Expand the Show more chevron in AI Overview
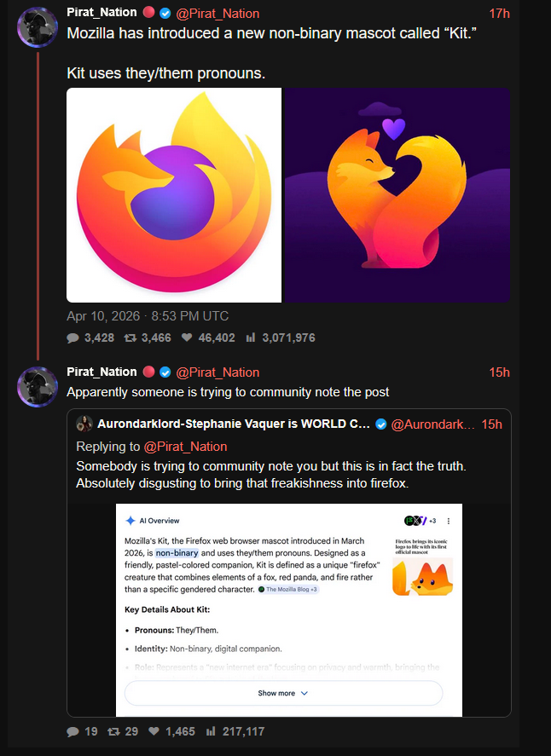Screen dimensions: 551x756 click(x=304, y=694)
